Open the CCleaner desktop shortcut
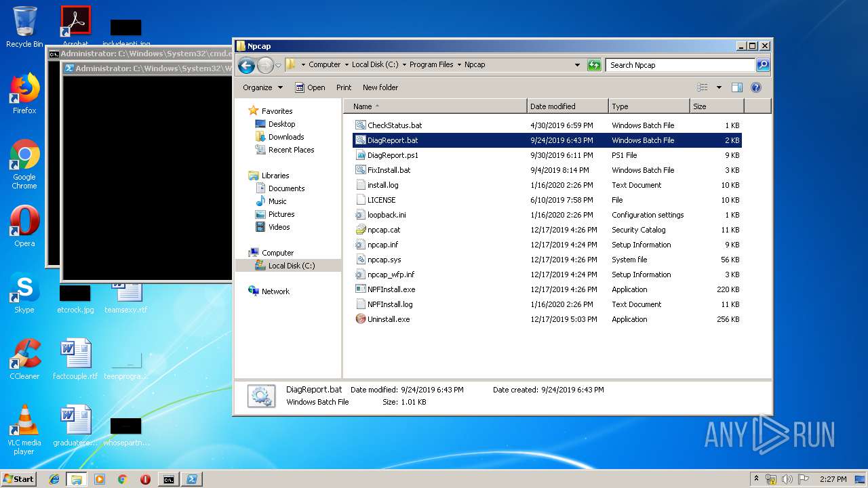This screenshot has height=488, width=868. point(24,359)
